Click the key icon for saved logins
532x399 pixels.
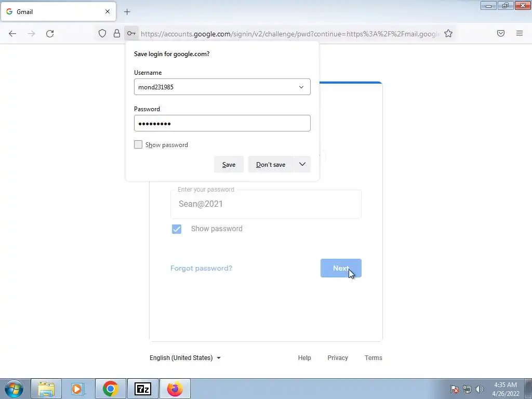[x=131, y=33]
